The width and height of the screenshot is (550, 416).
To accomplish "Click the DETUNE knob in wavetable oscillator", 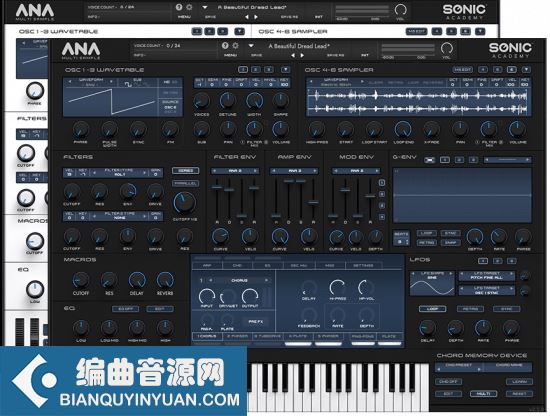I will [227, 101].
